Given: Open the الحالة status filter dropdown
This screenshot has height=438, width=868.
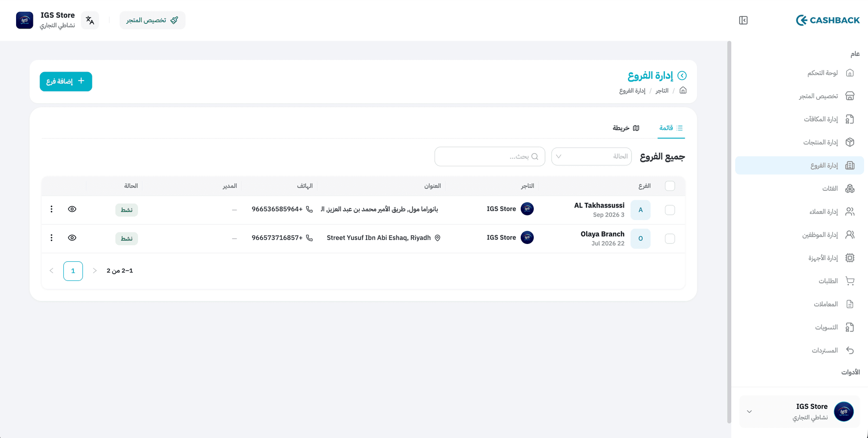Looking at the screenshot, I should pyautogui.click(x=591, y=156).
